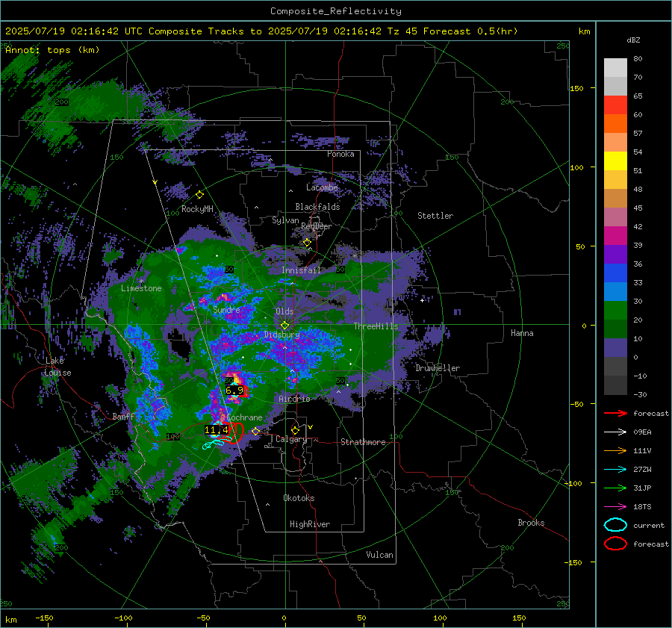Viewport: 672px width, 628px height.
Task: Click the green 30 dBZ color swatch
Action: click(615, 310)
